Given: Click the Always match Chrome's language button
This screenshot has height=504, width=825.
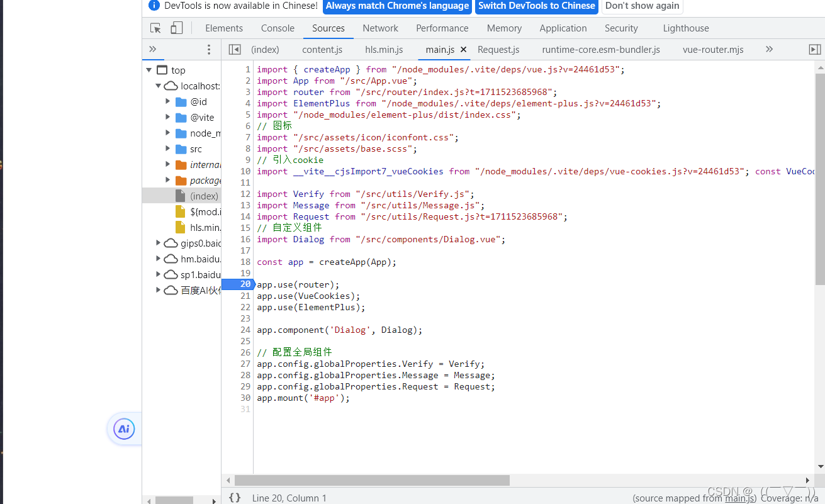Looking at the screenshot, I should (396, 6).
